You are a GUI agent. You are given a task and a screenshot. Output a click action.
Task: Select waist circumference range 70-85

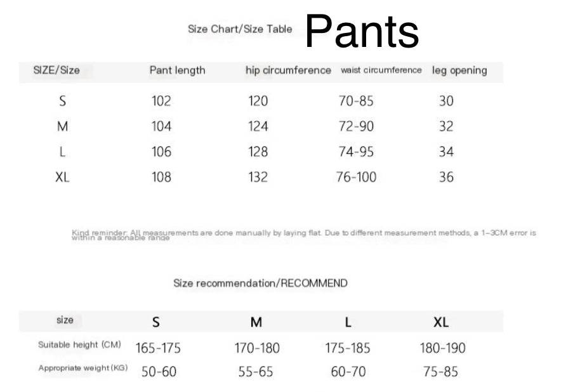coord(356,101)
